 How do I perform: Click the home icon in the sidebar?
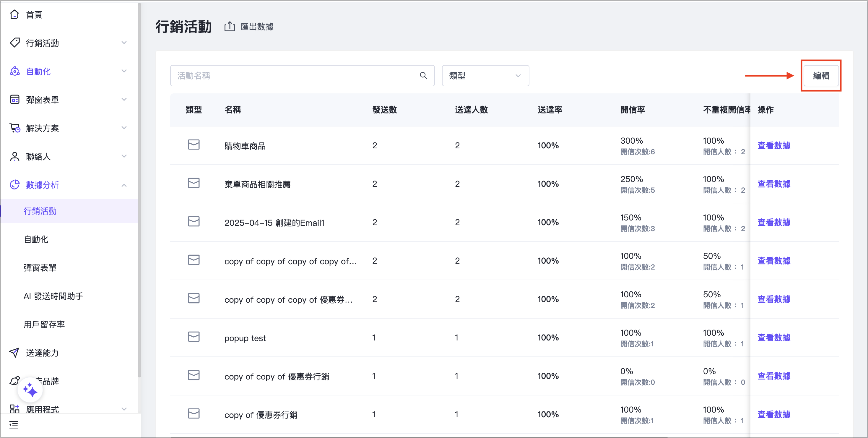coord(14,14)
